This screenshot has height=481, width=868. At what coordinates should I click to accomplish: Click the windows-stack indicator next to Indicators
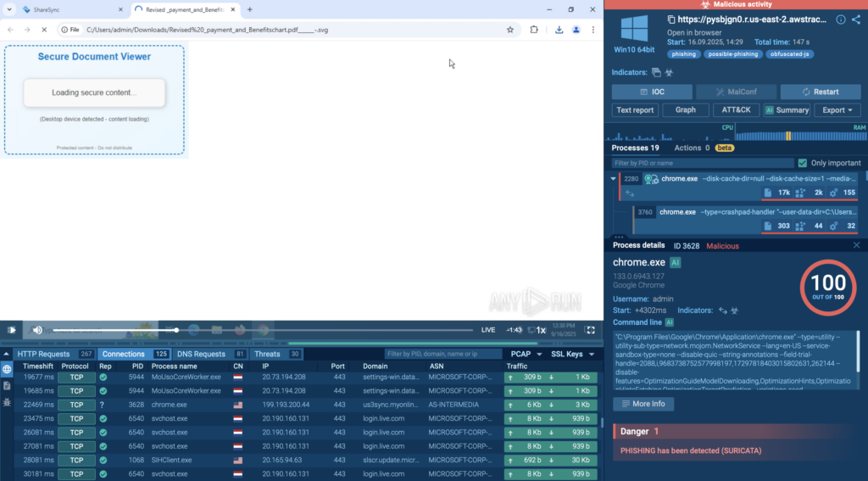[x=656, y=73]
